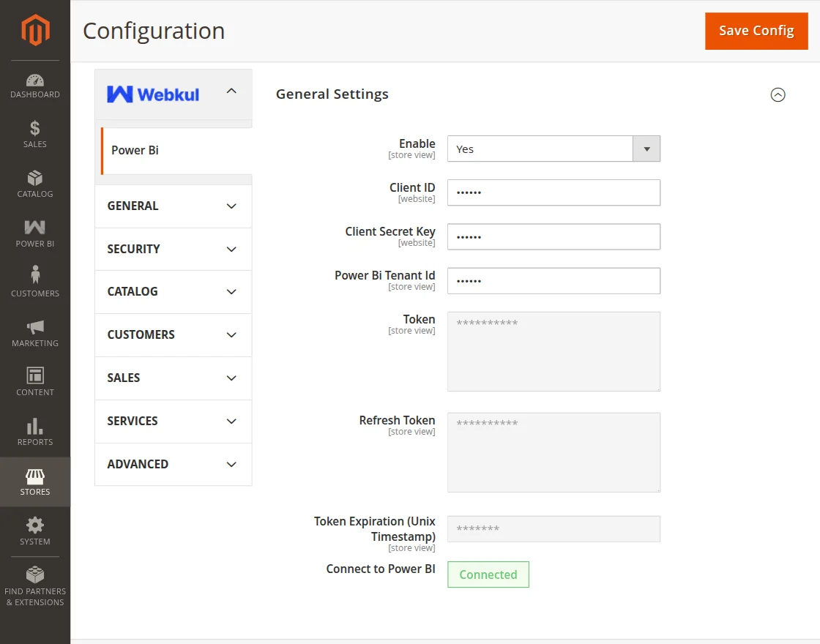Expand the CUSTOMERS config section
Screen dimensions: 820x644
click(x=173, y=334)
